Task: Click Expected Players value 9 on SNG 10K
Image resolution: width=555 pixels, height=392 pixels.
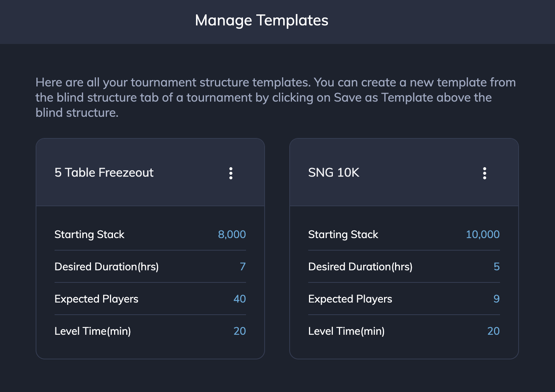Action: (x=497, y=299)
